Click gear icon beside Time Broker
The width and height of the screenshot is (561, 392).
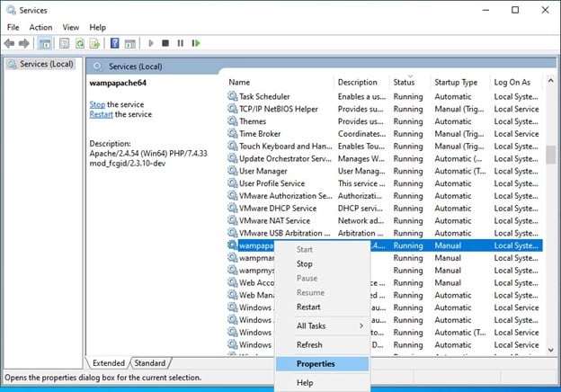[x=233, y=133]
